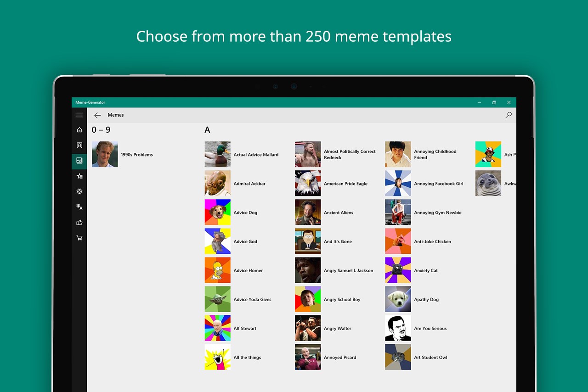The height and width of the screenshot is (392, 588).
Task: Select Are You Serious thumbnail
Action: tap(398, 328)
